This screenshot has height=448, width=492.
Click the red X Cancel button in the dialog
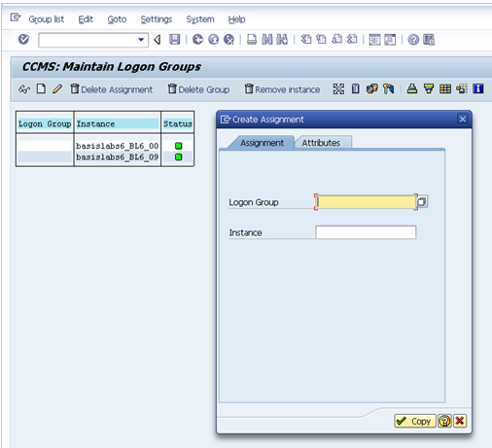point(460,421)
